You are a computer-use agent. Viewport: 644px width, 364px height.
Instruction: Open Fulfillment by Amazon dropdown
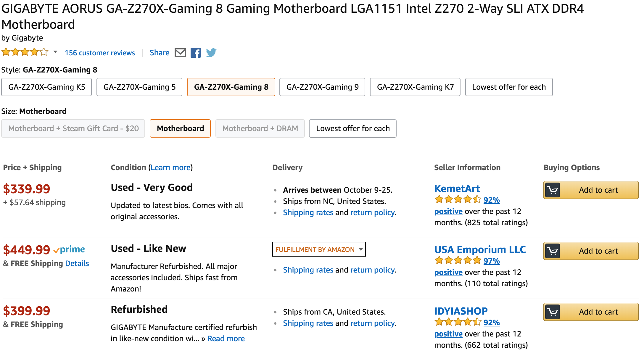point(319,249)
